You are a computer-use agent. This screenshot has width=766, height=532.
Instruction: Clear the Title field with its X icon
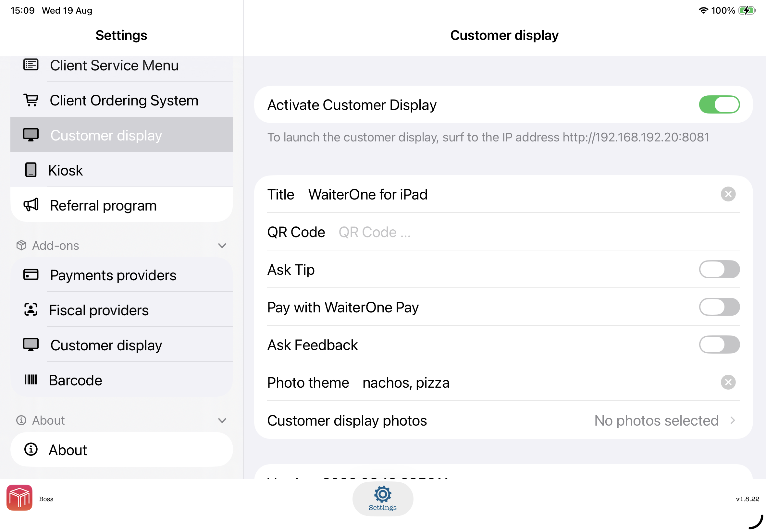click(728, 194)
